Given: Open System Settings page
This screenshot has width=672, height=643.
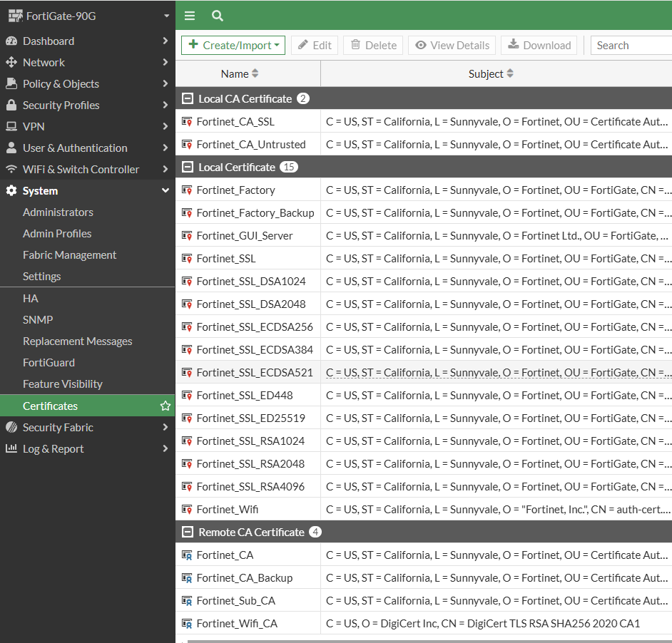Looking at the screenshot, I should click(41, 277).
